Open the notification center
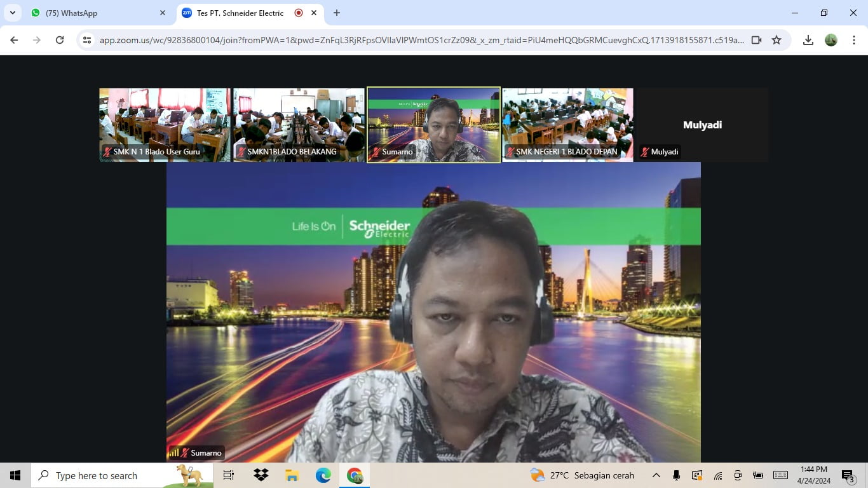 [848, 475]
